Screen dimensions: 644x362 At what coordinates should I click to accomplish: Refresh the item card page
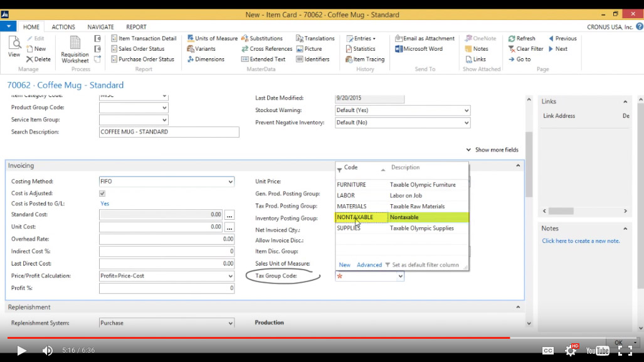522,38
